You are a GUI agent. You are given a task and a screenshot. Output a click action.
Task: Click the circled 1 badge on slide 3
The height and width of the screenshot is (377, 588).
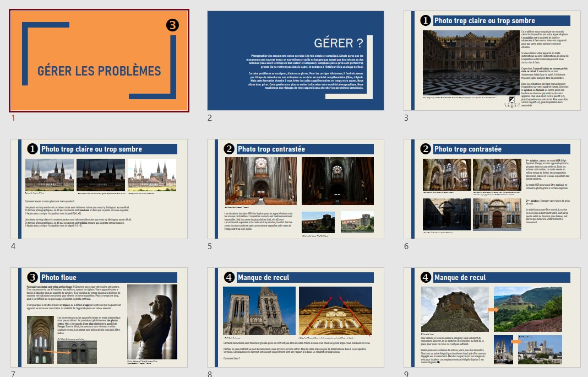426,20
